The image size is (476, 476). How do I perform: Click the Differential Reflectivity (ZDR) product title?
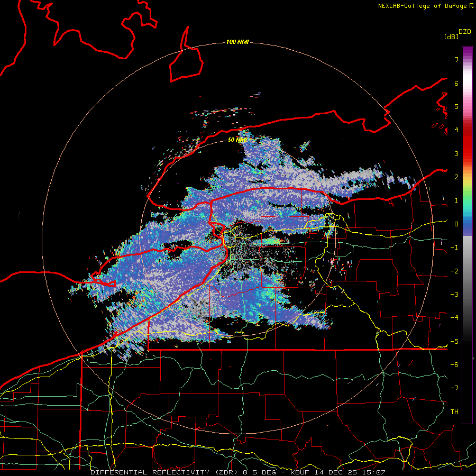click(x=164, y=472)
